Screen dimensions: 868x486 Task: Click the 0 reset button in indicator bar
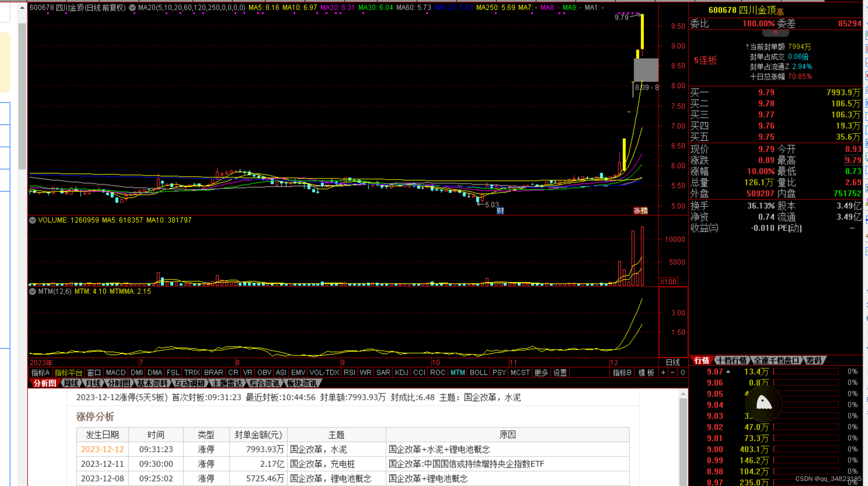(x=682, y=373)
